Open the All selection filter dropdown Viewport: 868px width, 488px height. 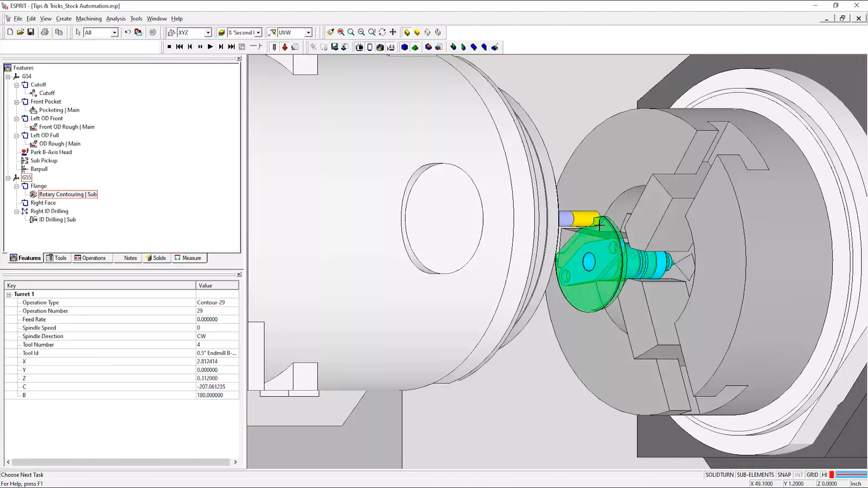click(114, 33)
